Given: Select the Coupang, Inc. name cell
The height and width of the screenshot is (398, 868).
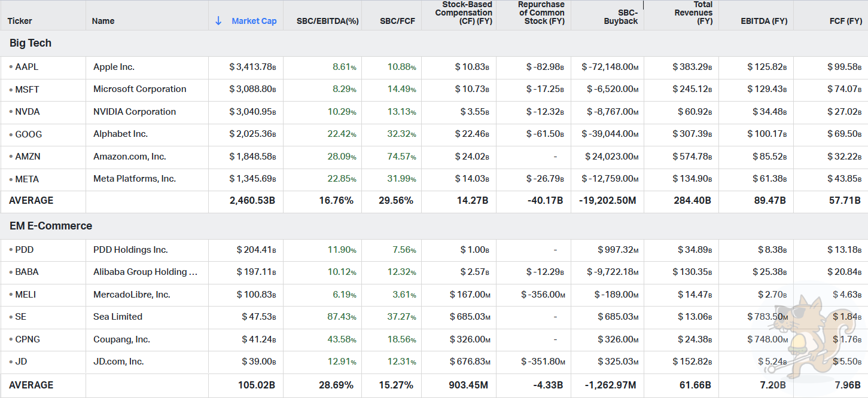Looking at the screenshot, I should [x=121, y=339].
